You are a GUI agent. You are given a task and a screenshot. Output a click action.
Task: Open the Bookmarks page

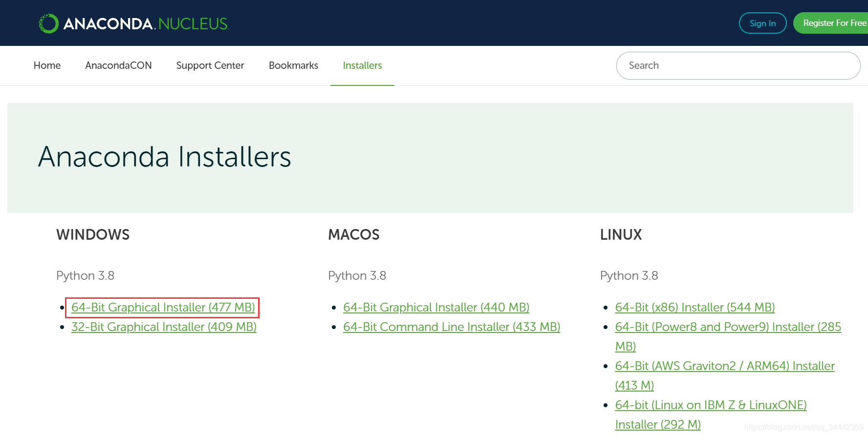click(293, 65)
